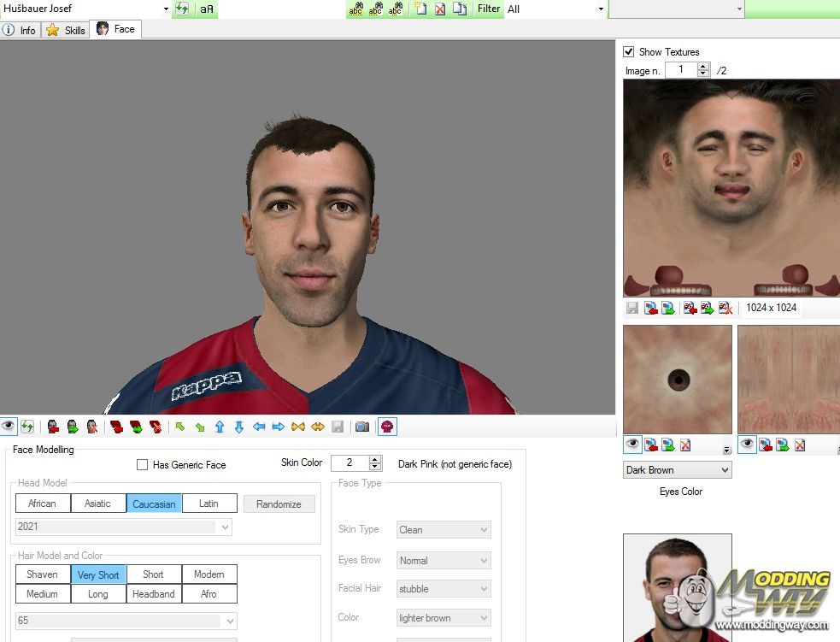Uncheck the Show Textures checkbox
Screen dimensions: 840x642
point(629,52)
